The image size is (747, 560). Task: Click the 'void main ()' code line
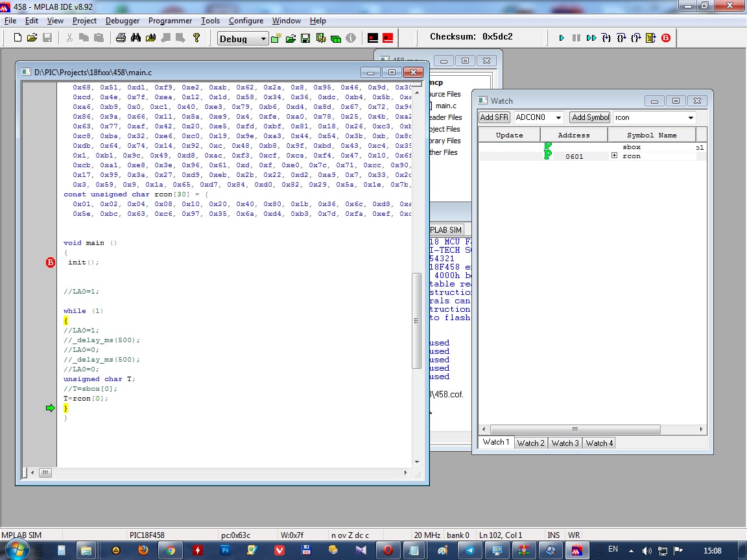[x=90, y=243]
